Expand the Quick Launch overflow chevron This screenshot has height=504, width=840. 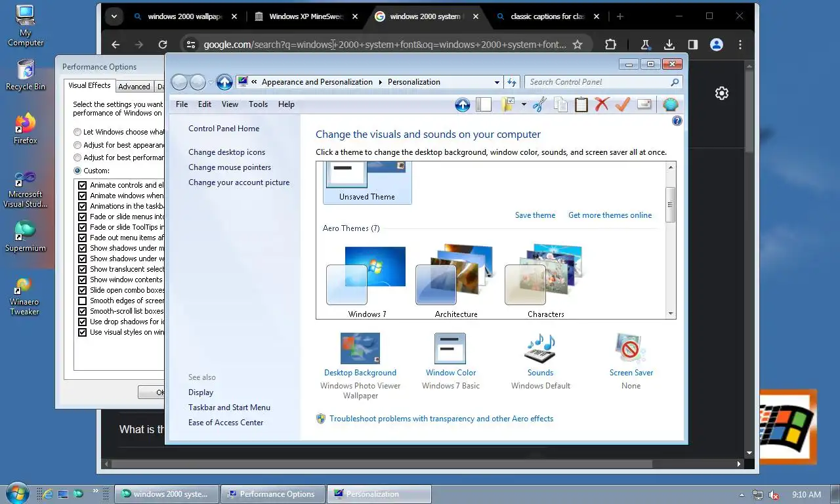click(x=96, y=490)
